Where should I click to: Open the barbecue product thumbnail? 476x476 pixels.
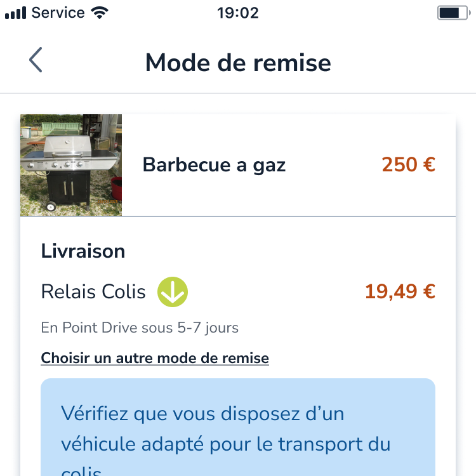(x=71, y=165)
